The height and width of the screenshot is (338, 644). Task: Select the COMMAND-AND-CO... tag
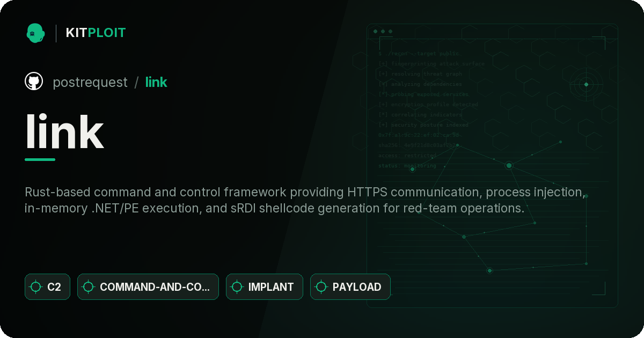[148, 287]
